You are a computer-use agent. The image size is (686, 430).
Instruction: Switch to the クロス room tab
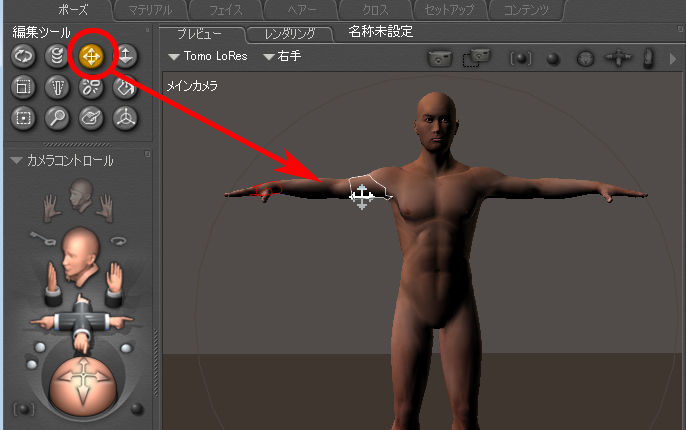(375, 10)
